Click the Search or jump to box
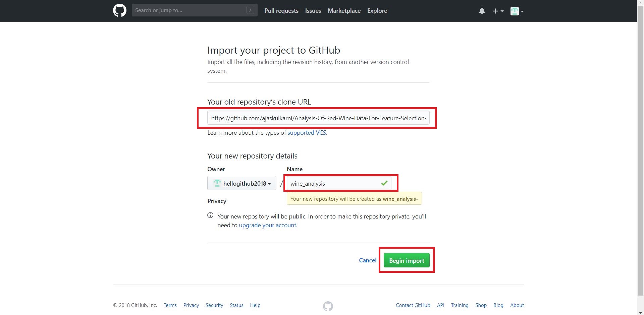The height and width of the screenshot is (315, 644). (x=195, y=10)
